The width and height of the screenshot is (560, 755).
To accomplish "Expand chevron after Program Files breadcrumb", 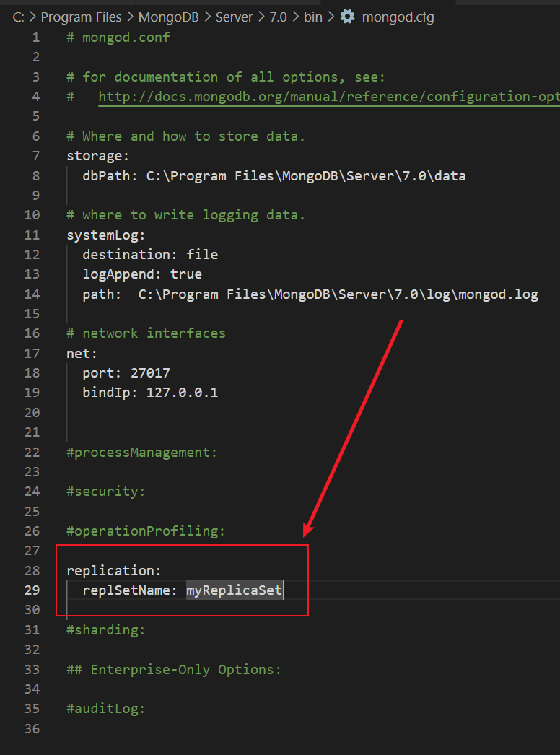I will (130, 17).
